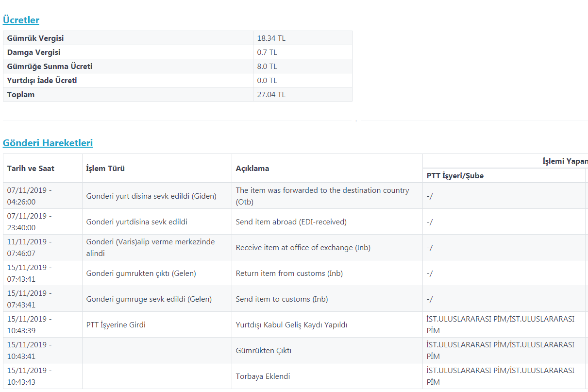
Task: Click the Gümrükten Çıktı description cell
Action: pyautogui.click(x=264, y=350)
